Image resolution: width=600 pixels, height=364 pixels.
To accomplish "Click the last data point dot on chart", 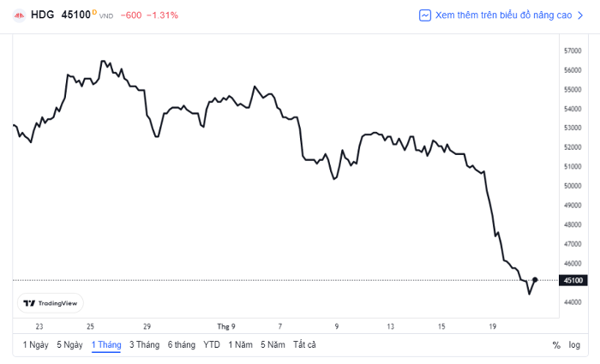I will (535, 280).
